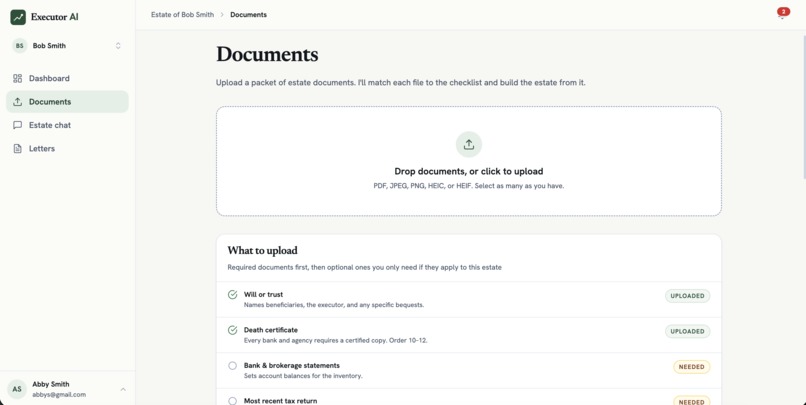The width and height of the screenshot is (806, 405).
Task: Click the Dashboard grid icon in sidebar
Action: click(17, 78)
